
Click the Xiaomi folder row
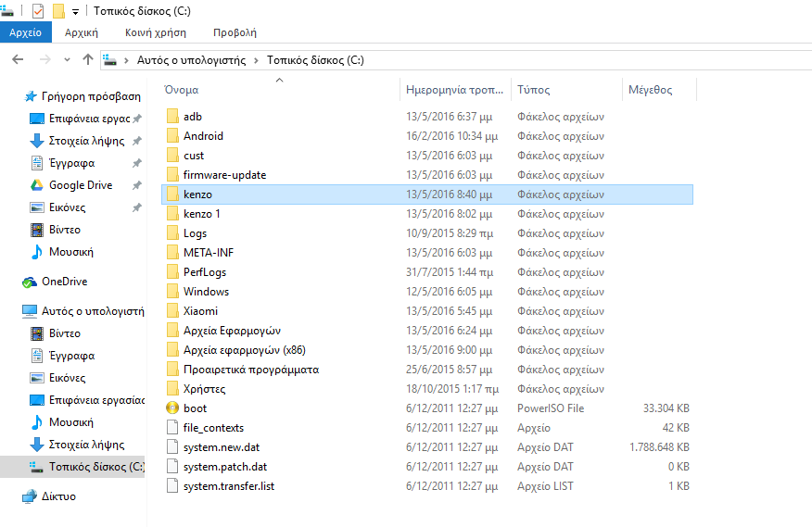pos(200,311)
